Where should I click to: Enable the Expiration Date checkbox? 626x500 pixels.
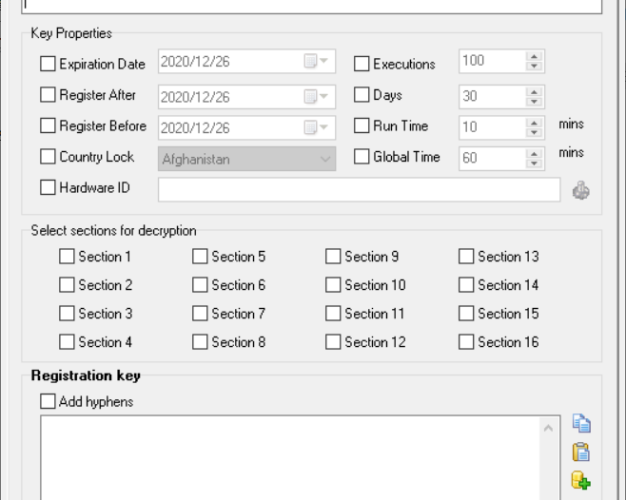(x=48, y=64)
